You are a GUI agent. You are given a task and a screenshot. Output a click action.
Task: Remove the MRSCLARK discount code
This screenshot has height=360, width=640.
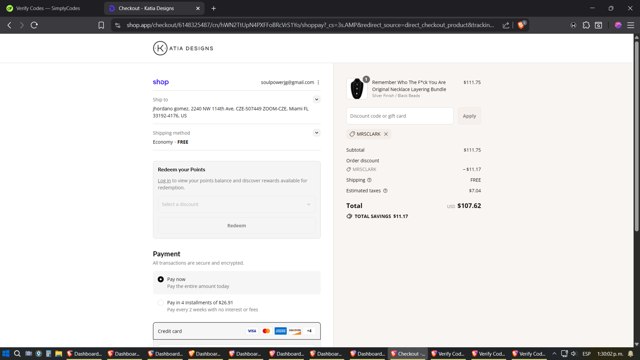386,134
